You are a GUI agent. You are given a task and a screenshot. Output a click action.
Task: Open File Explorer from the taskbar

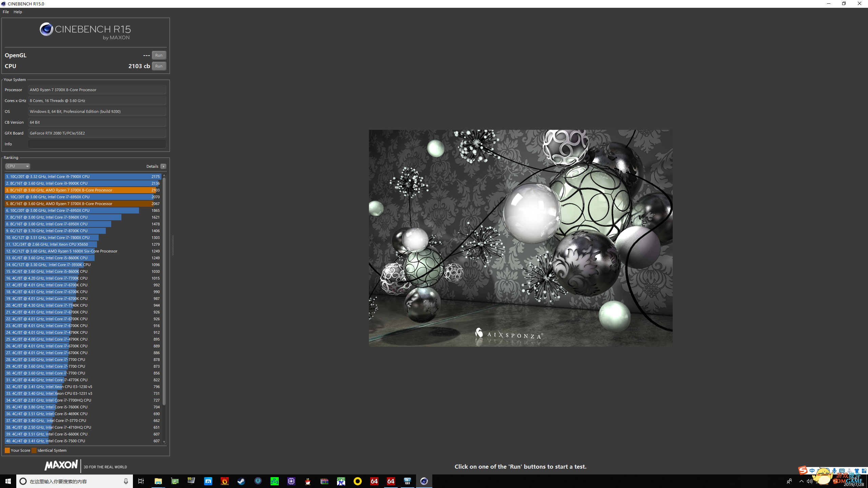(158, 481)
